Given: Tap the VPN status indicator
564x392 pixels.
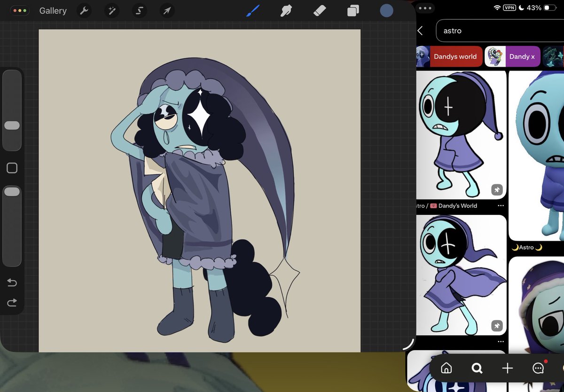Looking at the screenshot, I should (509, 8).
